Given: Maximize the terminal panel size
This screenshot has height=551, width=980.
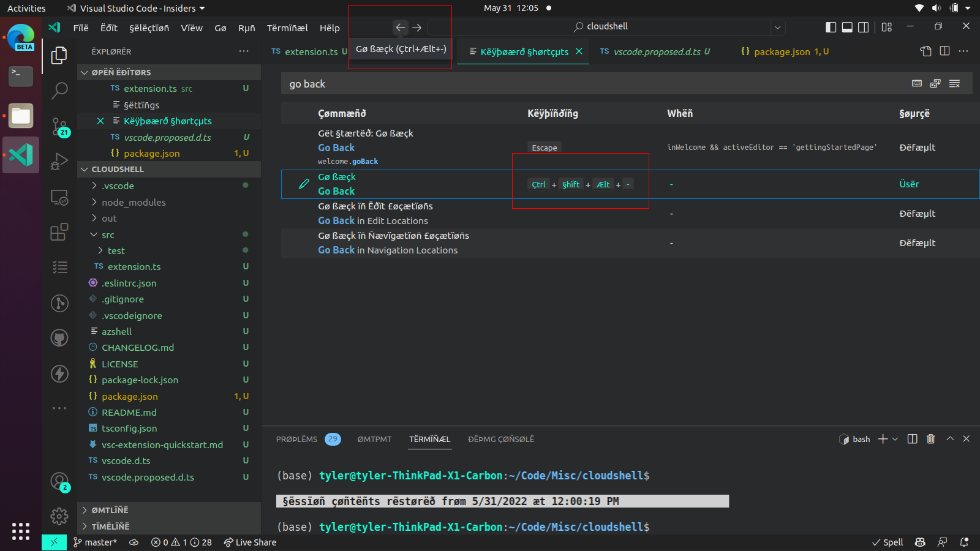Looking at the screenshot, I should point(950,439).
